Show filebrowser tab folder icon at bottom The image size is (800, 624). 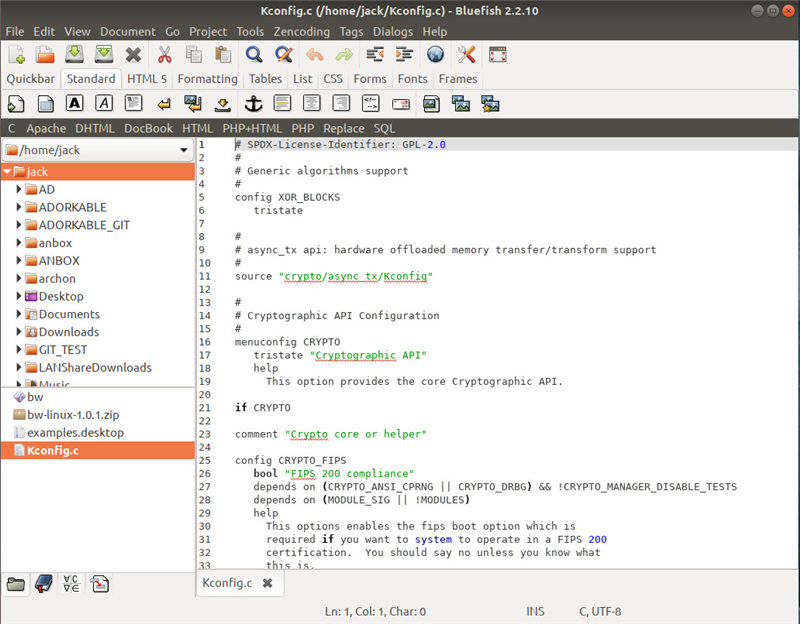coord(16,584)
